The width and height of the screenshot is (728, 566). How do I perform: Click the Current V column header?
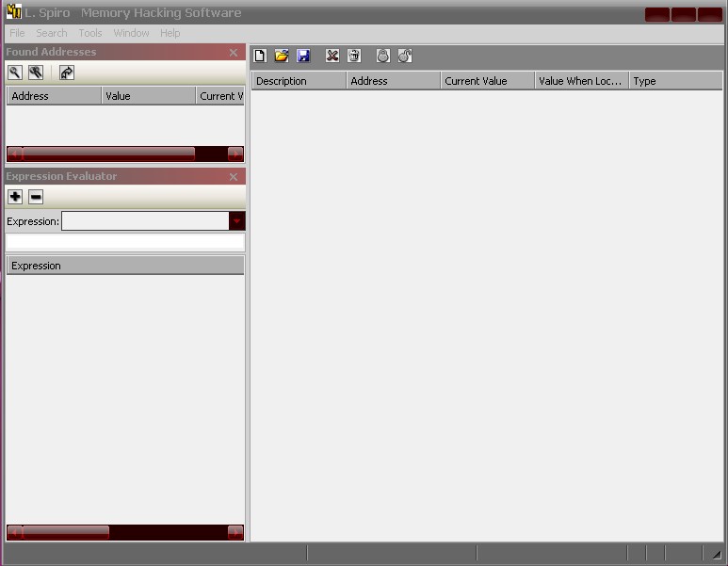point(220,96)
